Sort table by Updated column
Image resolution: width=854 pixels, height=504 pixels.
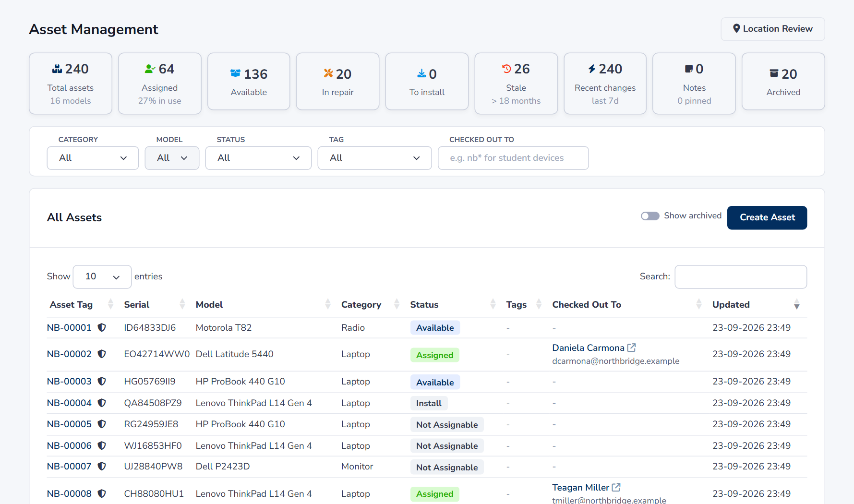[757, 304]
